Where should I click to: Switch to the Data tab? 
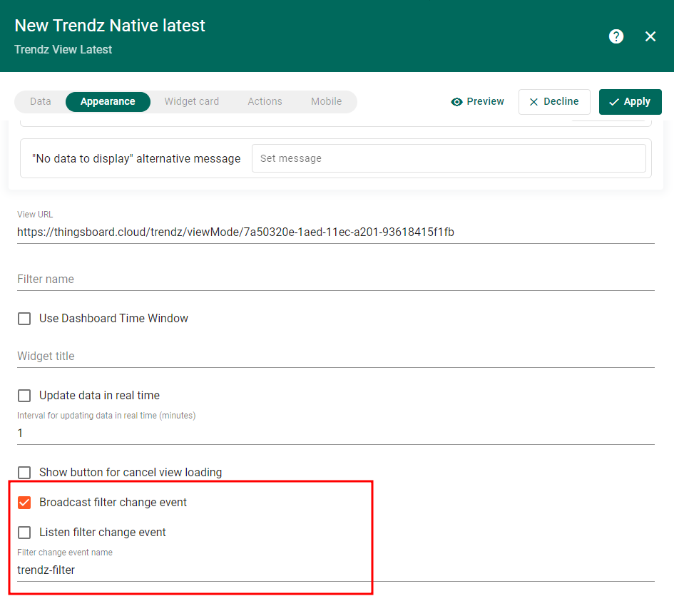(x=41, y=102)
